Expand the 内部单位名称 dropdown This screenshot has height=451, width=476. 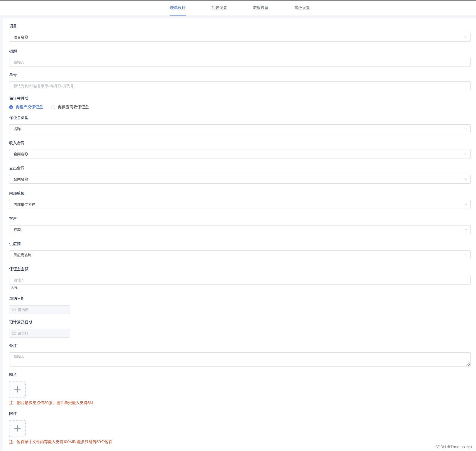tap(240, 204)
